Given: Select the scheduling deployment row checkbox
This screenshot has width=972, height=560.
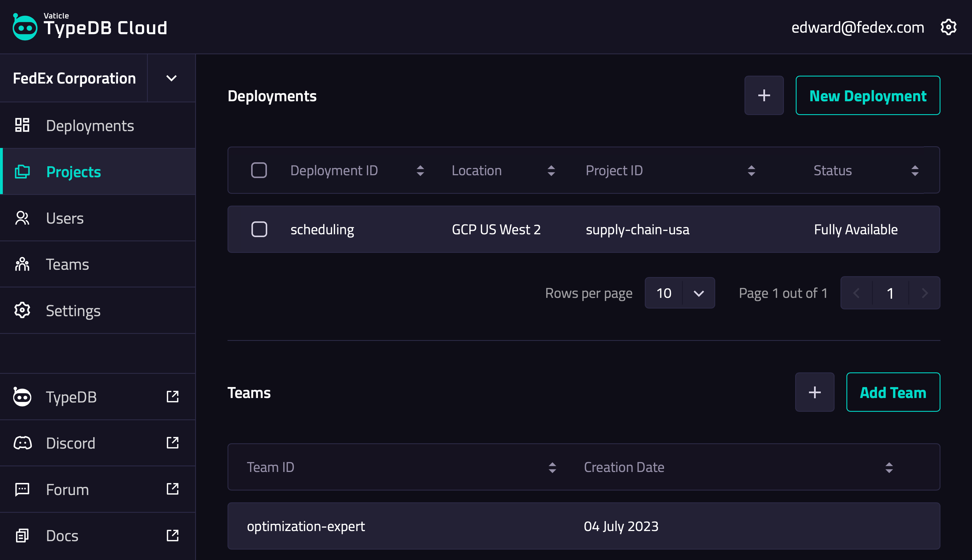Looking at the screenshot, I should pyautogui.click(x=259, y=229).
